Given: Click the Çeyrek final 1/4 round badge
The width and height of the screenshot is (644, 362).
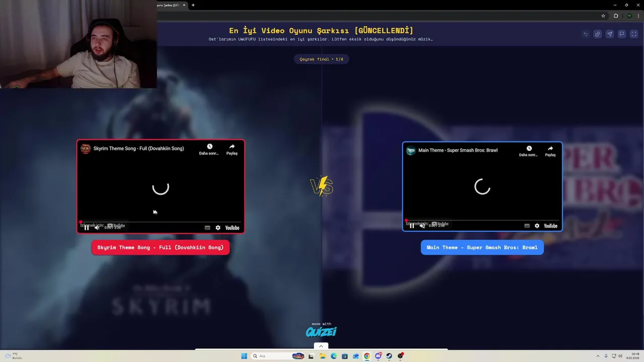Looking at the screenshot, I should pos(321,59).
